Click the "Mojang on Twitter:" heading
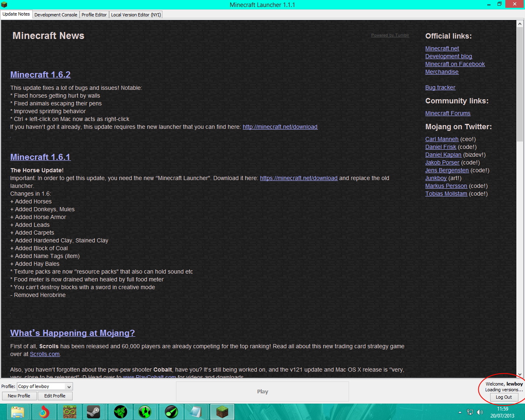 pyautogui.click(x=459, y=127)
